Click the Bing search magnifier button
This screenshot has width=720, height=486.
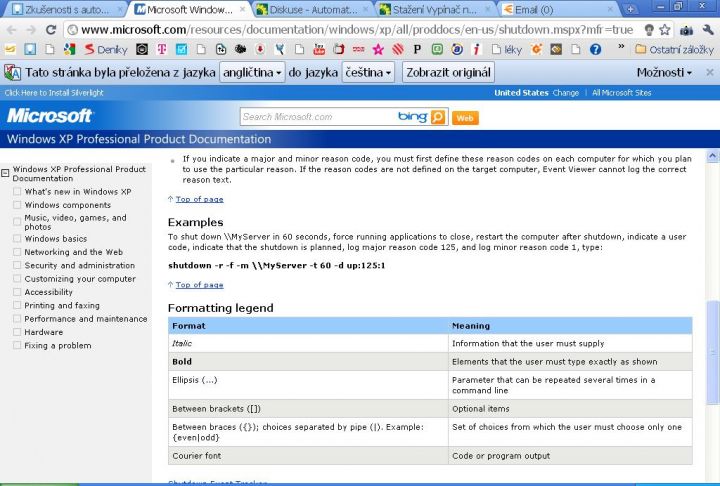[x=438, y=117]
